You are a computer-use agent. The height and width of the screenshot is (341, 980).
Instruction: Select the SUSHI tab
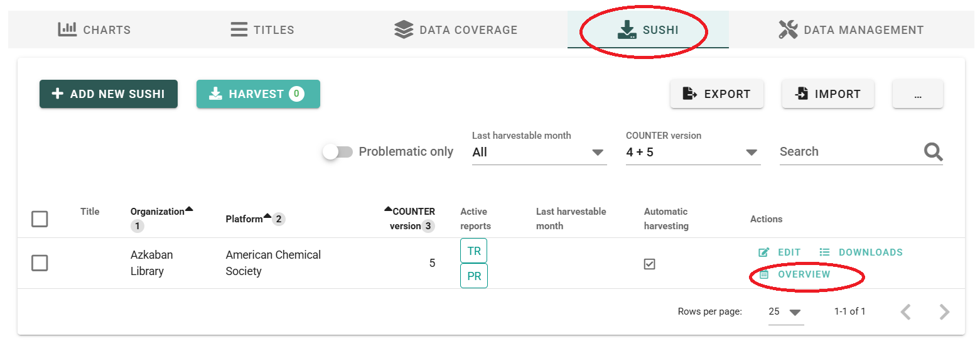coord(648,30)
